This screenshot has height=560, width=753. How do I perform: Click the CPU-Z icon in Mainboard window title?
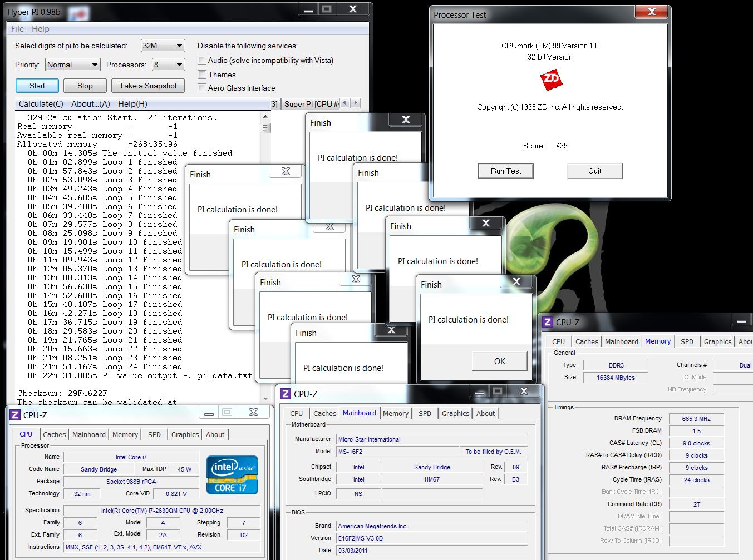tap(286, 394)
